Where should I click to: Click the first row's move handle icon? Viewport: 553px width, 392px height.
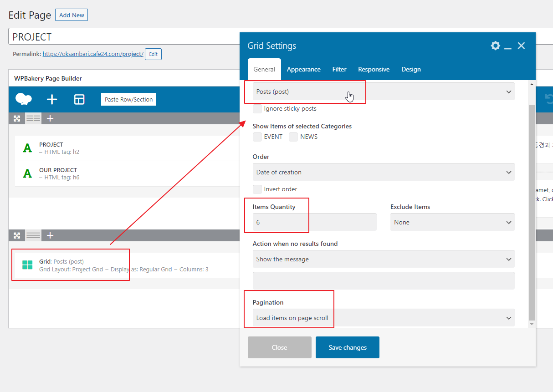17,118
